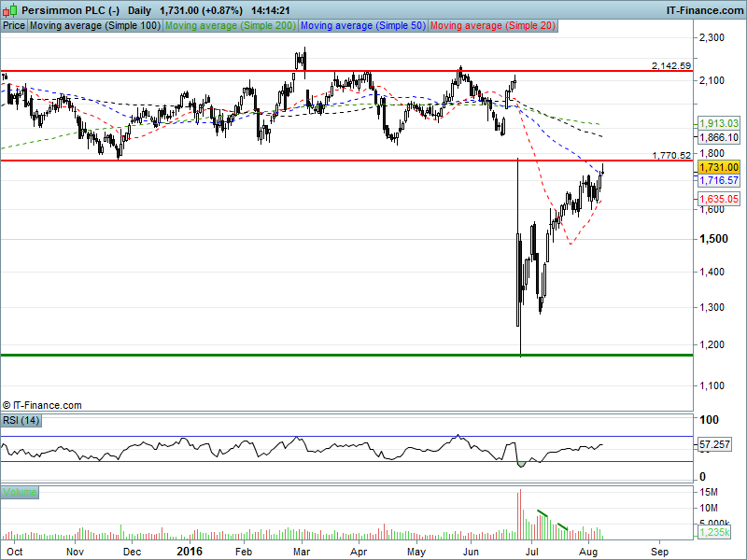747x560 pixels.
Task: Click the Volume indicator label
Action: tap(20, 492)
